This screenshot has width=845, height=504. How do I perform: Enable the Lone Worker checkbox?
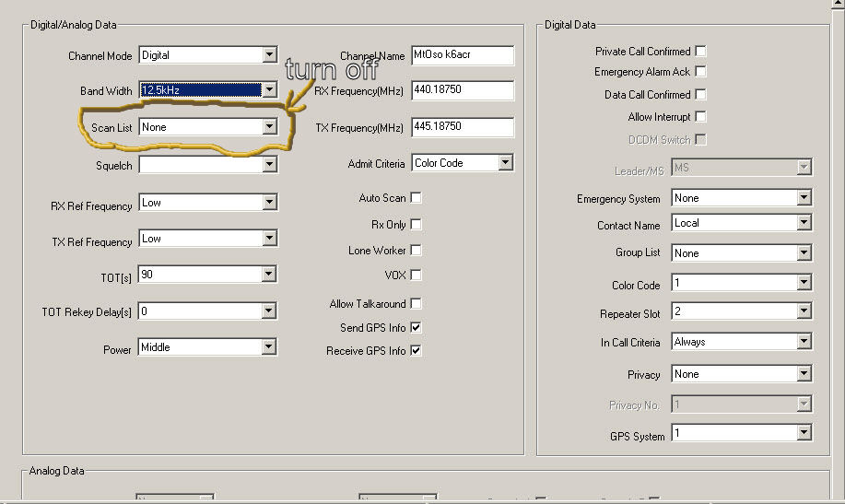[416, 250]
